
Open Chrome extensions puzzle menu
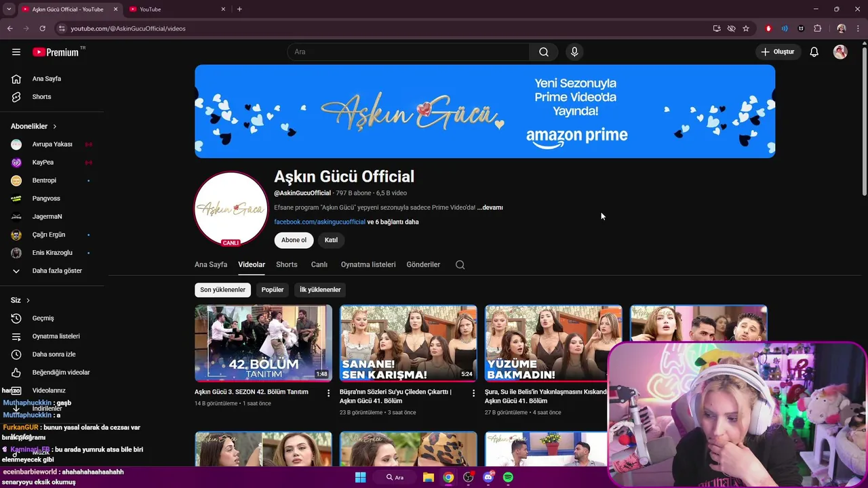tap(817, 28)
